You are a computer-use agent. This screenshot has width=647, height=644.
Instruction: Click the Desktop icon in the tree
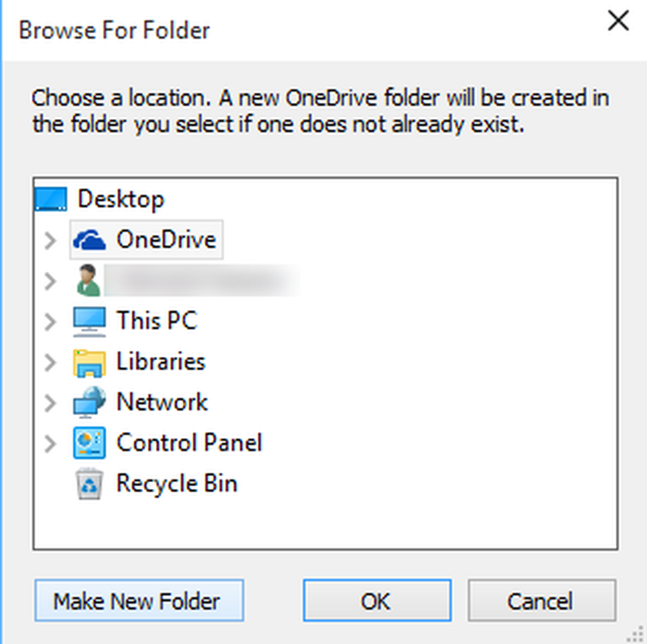(x=50, y=198)
